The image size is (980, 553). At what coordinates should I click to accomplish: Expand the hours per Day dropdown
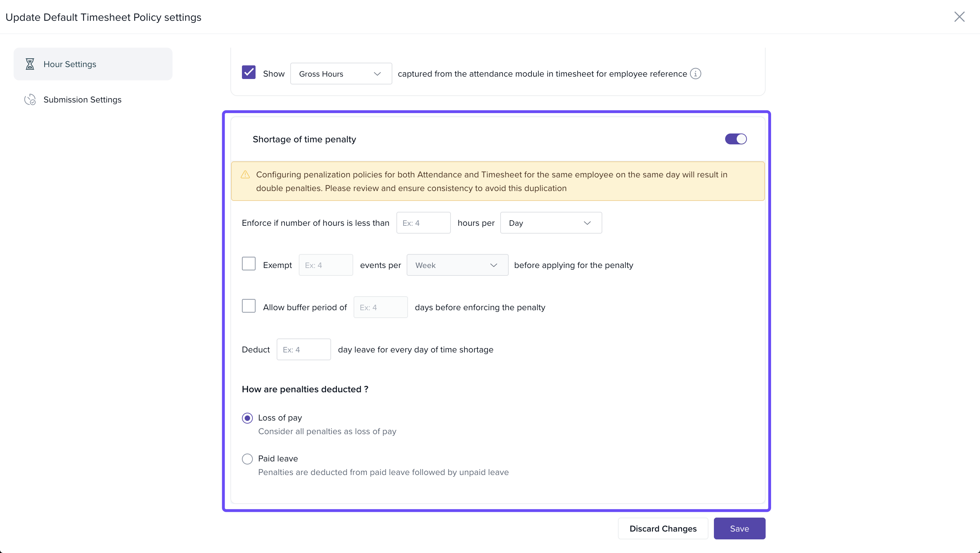point(551,223)
